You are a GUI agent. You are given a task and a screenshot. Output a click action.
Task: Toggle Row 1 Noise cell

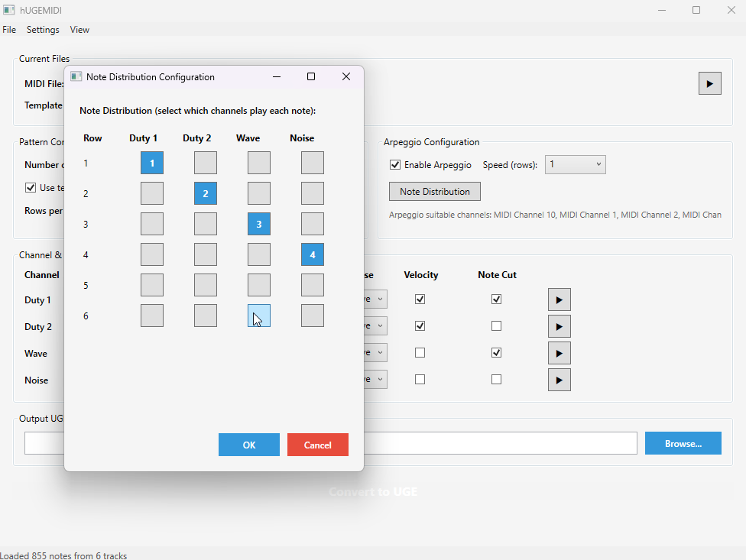click(x=313, y=163)
